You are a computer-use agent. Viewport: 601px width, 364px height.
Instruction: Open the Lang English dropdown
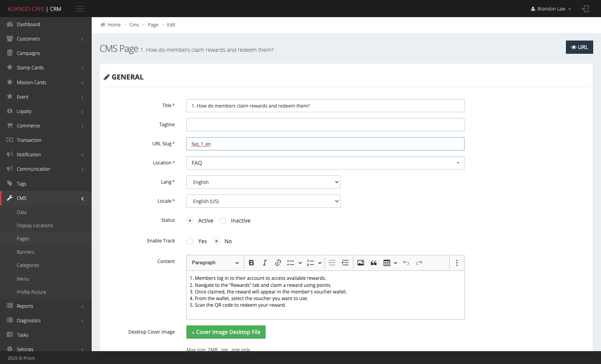point(263,182)
